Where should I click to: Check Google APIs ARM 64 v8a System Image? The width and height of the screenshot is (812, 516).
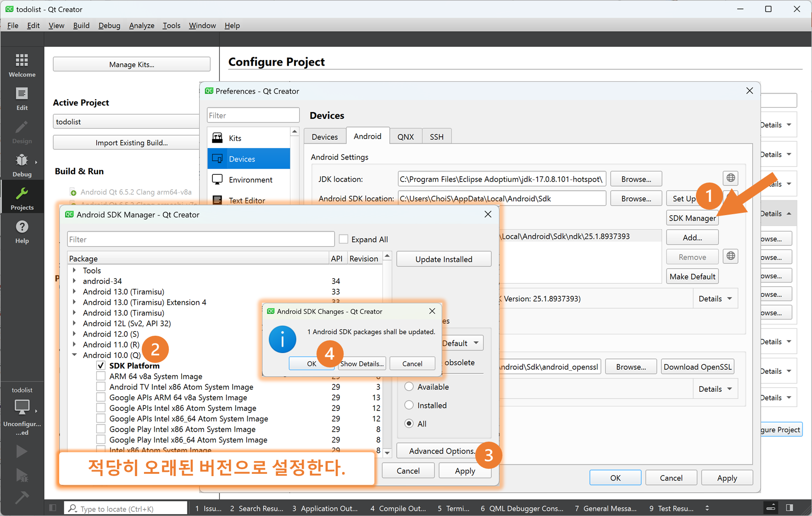pos(101,397)
